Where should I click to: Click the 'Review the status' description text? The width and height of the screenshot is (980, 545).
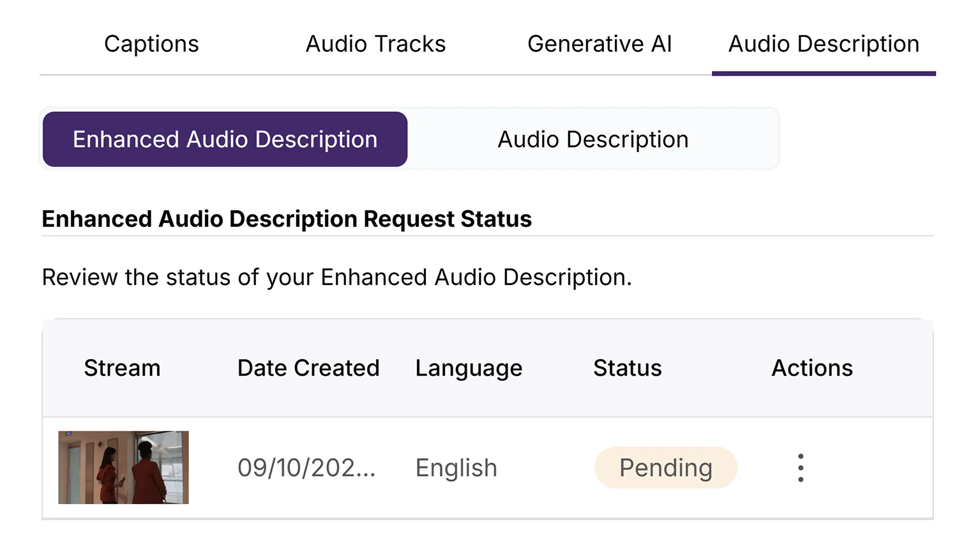click(x=336, y=277)
